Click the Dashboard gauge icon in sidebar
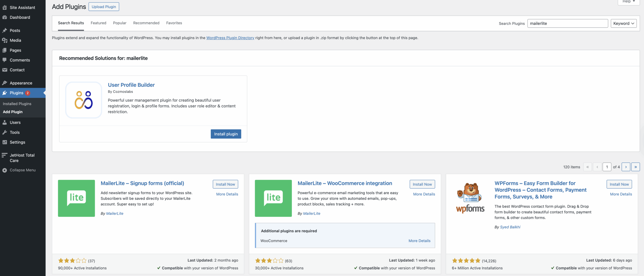Image resolution: width=644 pixels, height=276 pixels. 5,17
